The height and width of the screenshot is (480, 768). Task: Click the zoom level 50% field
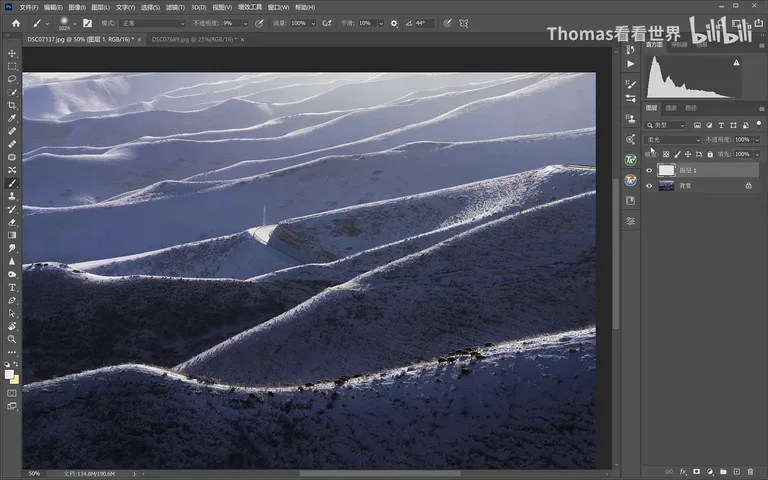click(34, 474)
